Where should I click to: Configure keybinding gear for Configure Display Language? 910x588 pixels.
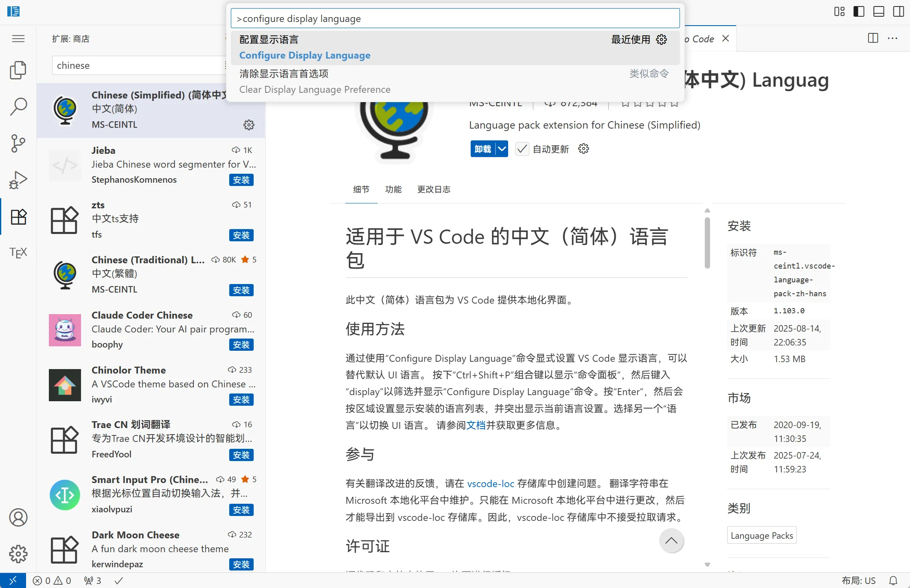click(662, 39)
